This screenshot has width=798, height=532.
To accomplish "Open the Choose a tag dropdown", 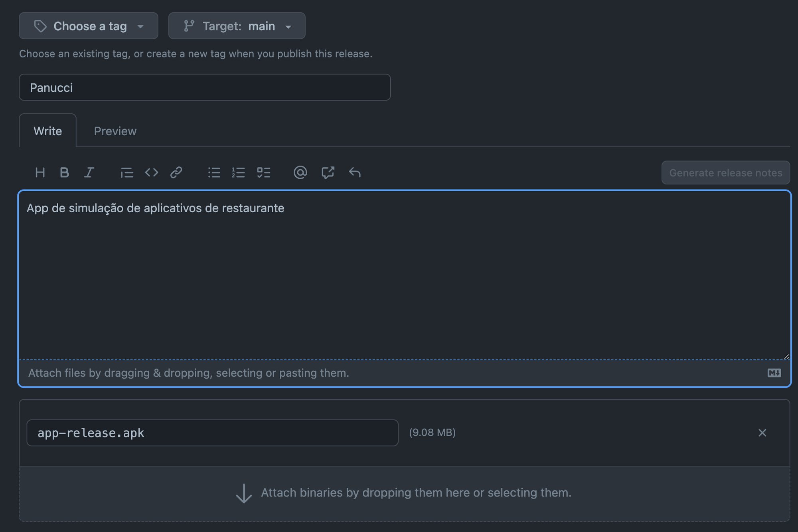I will [x=89, y=26].
